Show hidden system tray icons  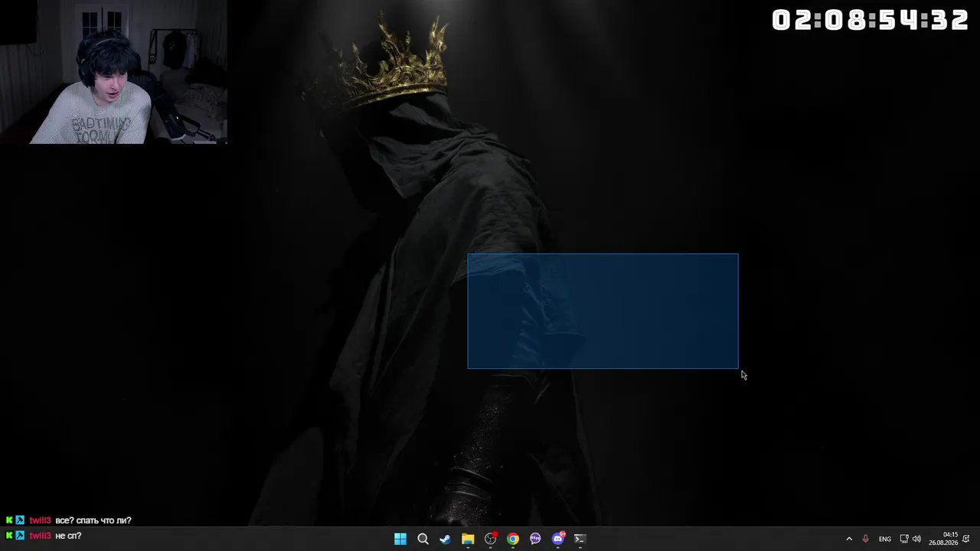coord(849,539)
